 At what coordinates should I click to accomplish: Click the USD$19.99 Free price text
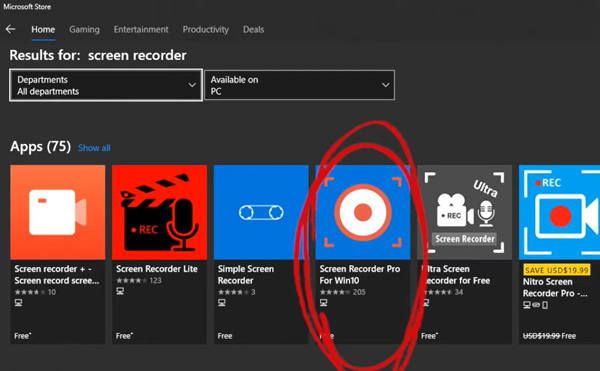pos(549,336)
